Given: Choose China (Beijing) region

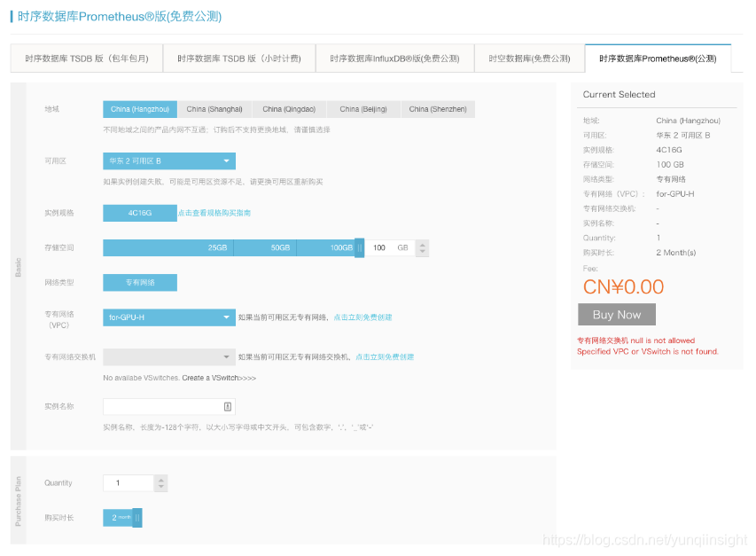Looking at the screenshot, I should pyautogui.click(x=363, y=109).
